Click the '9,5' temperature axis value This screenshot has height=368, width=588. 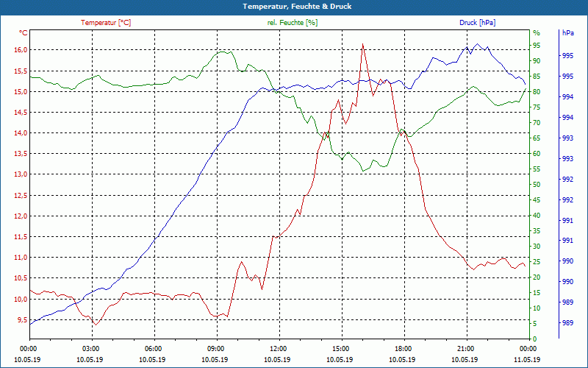(23, 320)
